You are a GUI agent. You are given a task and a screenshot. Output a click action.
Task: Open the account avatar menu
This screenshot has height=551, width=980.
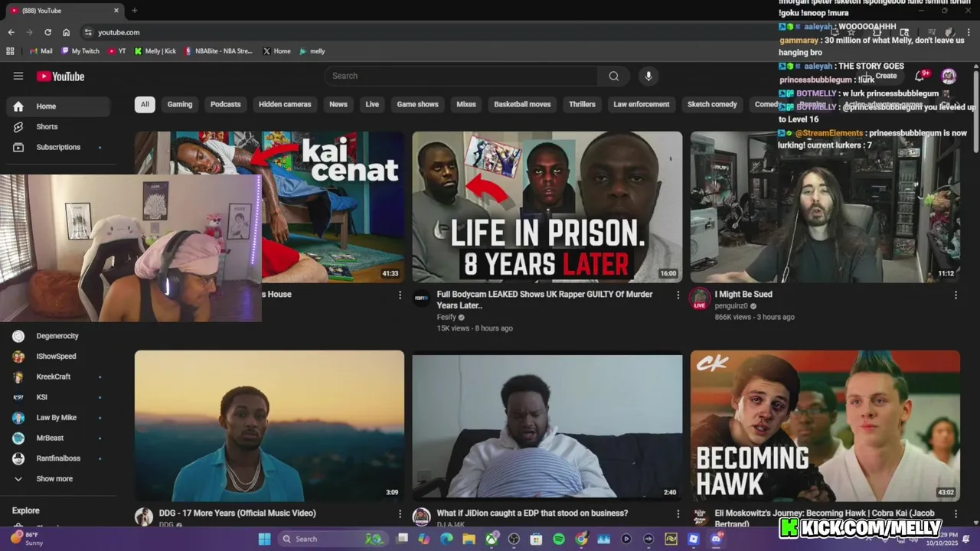pyautogui.click(x=949, y=76)
